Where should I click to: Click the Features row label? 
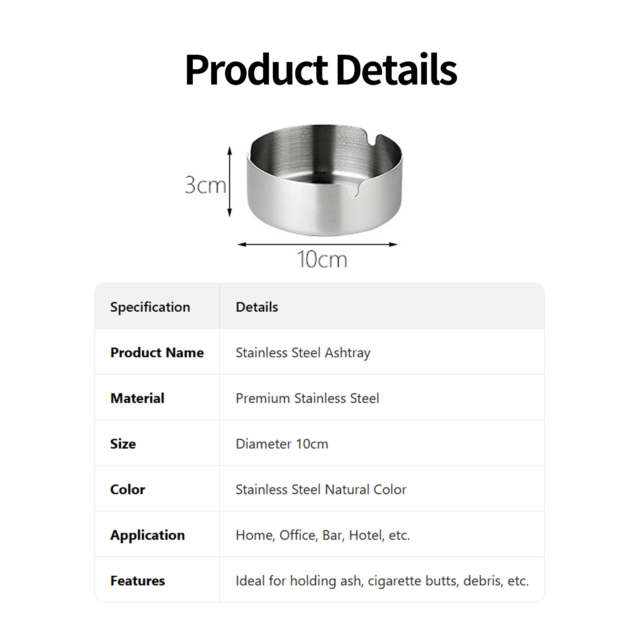(138, 581)
